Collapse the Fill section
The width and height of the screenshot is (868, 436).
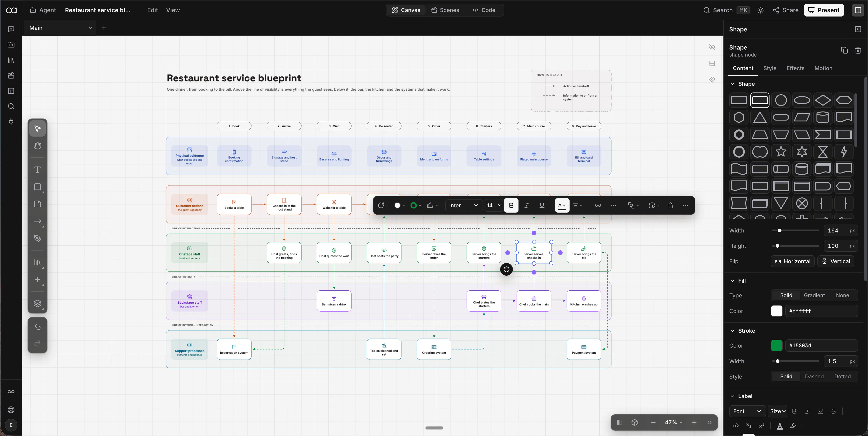coord(732,281)
